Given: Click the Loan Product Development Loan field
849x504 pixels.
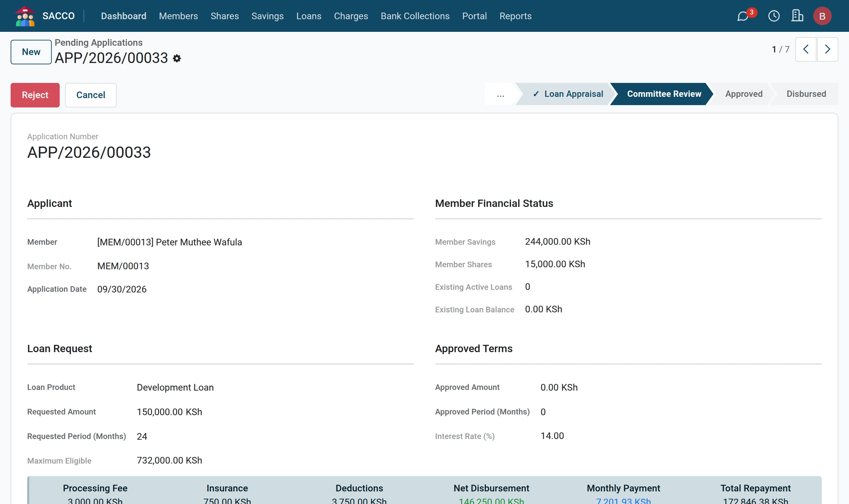Looking at the screenshot, I should pos(175,388).
